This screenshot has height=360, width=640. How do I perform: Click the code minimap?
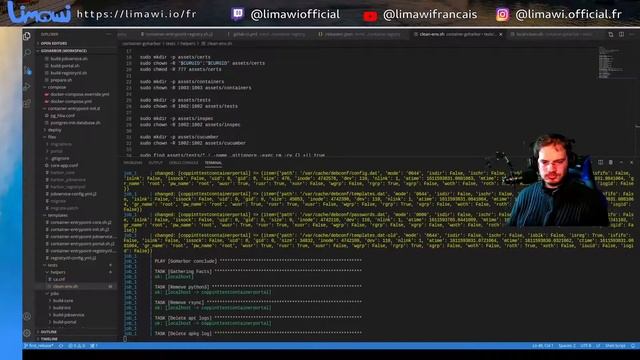(x=611, y=63)
